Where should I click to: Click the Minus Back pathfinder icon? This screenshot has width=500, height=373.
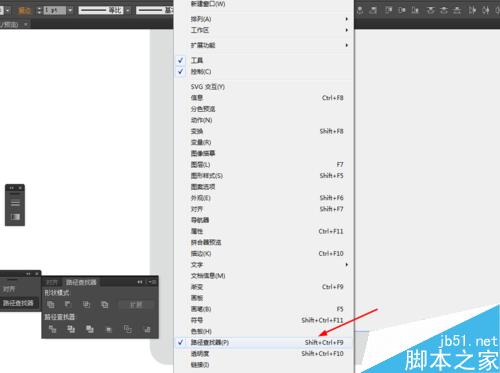147,329
